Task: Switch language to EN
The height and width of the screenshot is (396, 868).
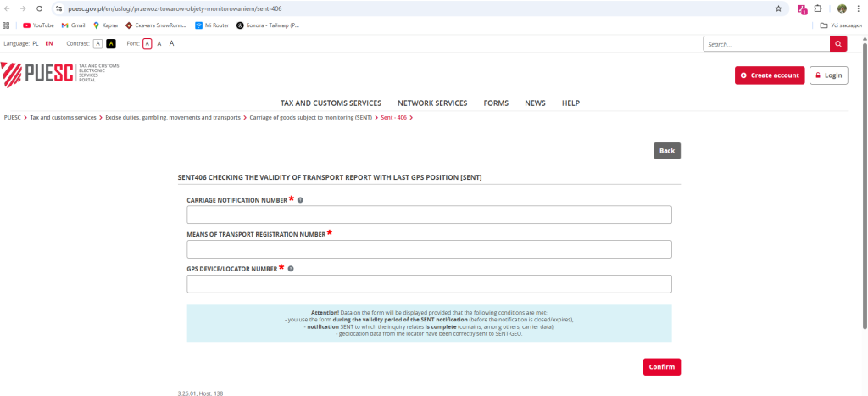Action: coord(49,43)
